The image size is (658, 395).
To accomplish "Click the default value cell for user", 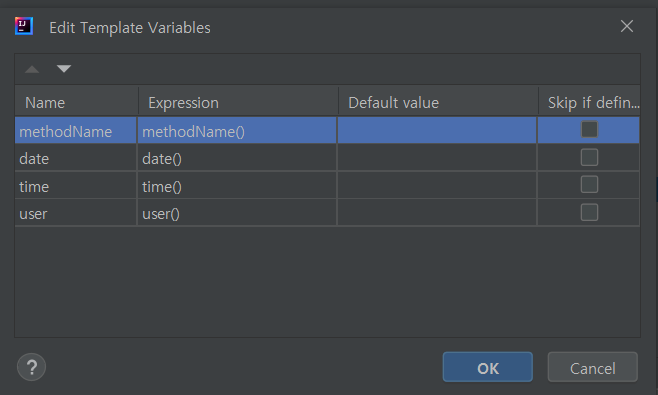I will (437, 213).
